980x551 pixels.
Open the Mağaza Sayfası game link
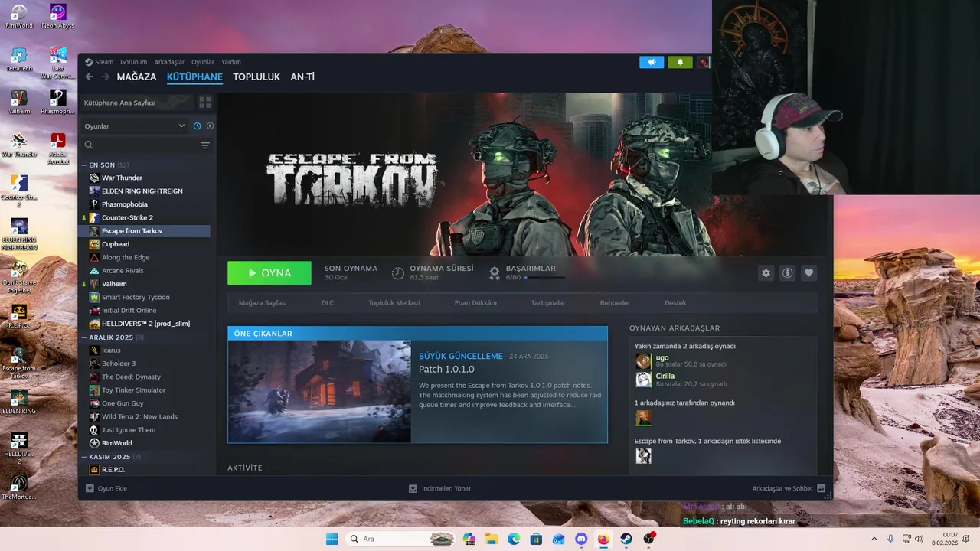point(263,303)
